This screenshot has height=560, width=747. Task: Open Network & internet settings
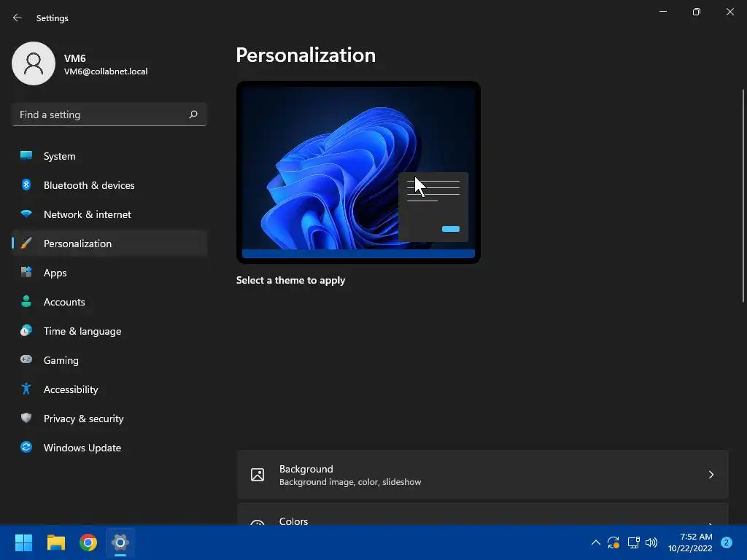(109, 214)
